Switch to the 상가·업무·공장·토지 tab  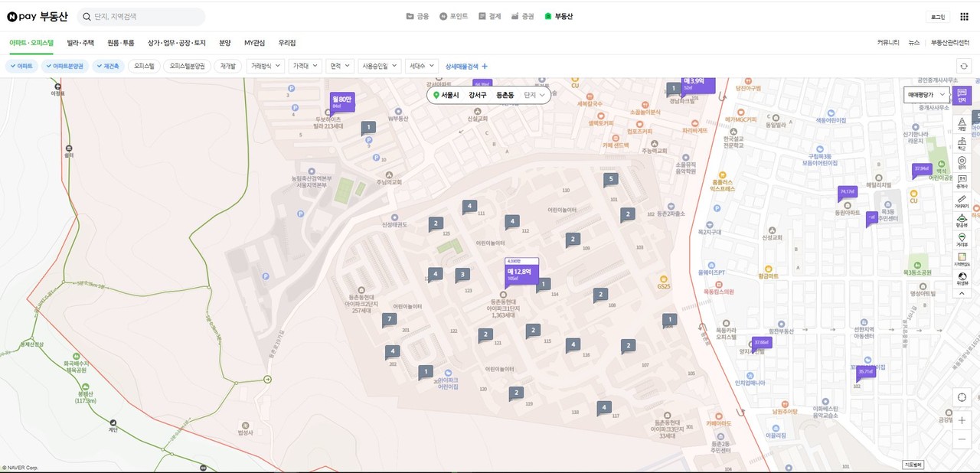click(x=176, y=43)
